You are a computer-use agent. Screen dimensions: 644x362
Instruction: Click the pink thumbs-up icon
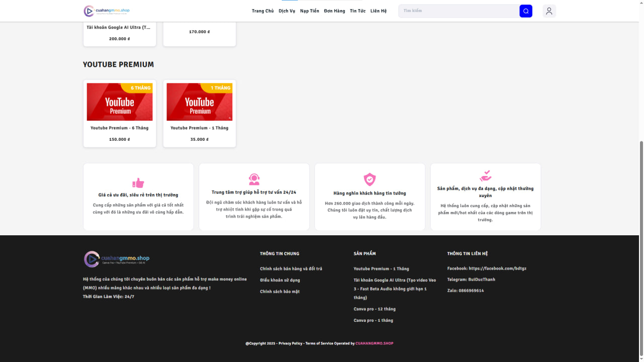(x=138, y=183)
